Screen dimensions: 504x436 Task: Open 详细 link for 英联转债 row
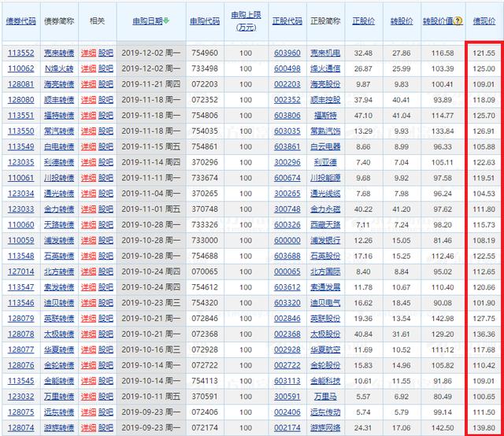(x=88, y=318)
